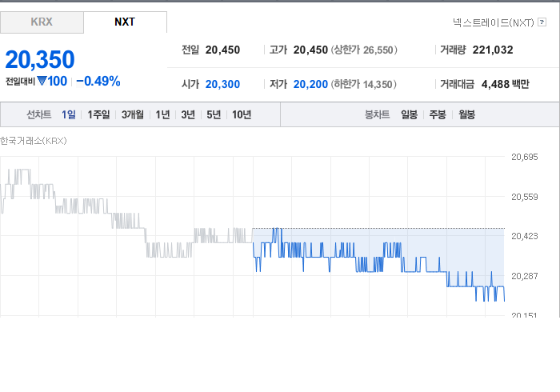Click the 한국거래소(KRX) chart label

point(34,141)
